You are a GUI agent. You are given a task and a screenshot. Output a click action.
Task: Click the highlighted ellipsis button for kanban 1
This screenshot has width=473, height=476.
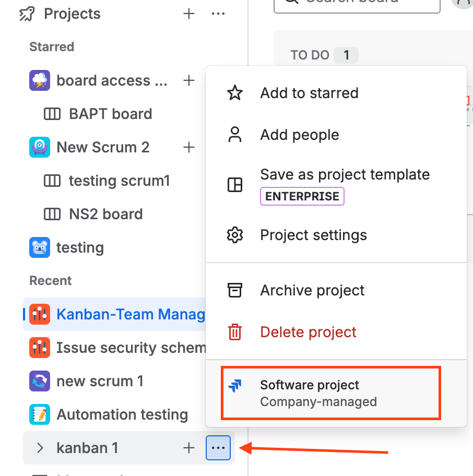(x=218, y=448)
